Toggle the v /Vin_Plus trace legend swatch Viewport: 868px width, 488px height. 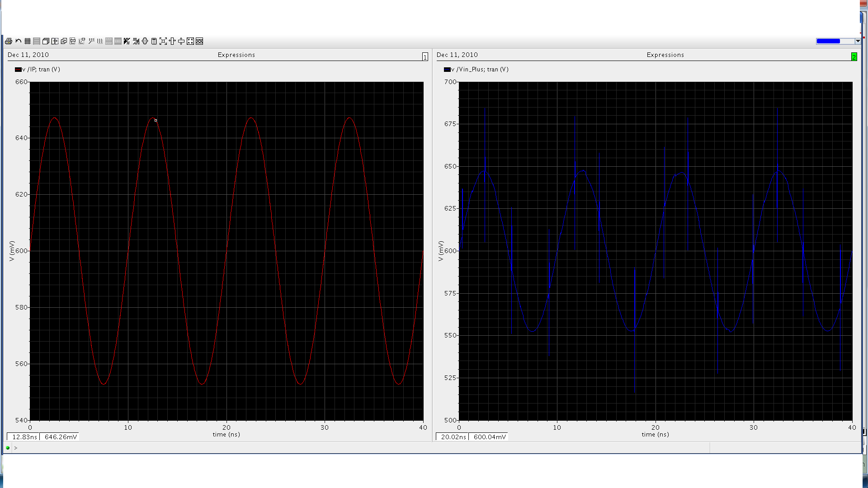pos(447,70)
